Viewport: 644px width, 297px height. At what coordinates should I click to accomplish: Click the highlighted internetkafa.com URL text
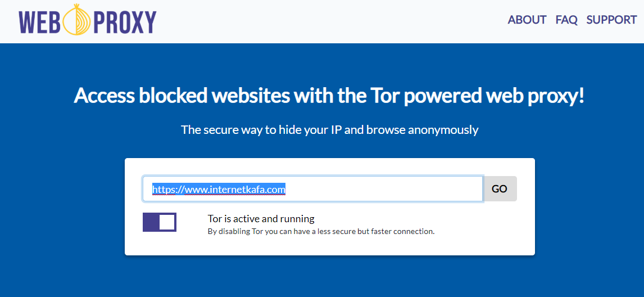click(219, 189)
